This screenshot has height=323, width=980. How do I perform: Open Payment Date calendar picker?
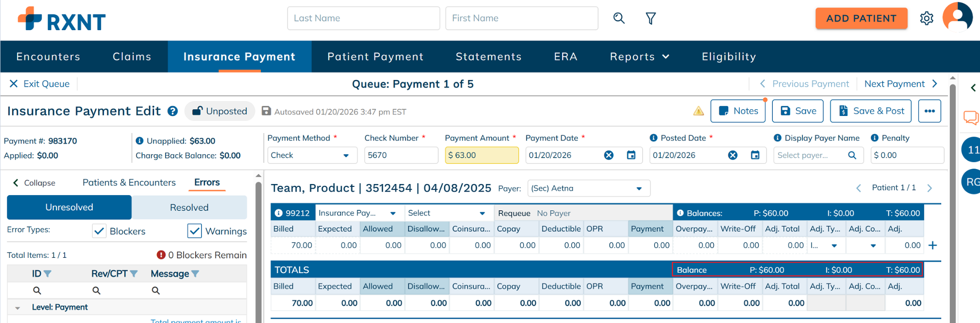tap(631, 155)
